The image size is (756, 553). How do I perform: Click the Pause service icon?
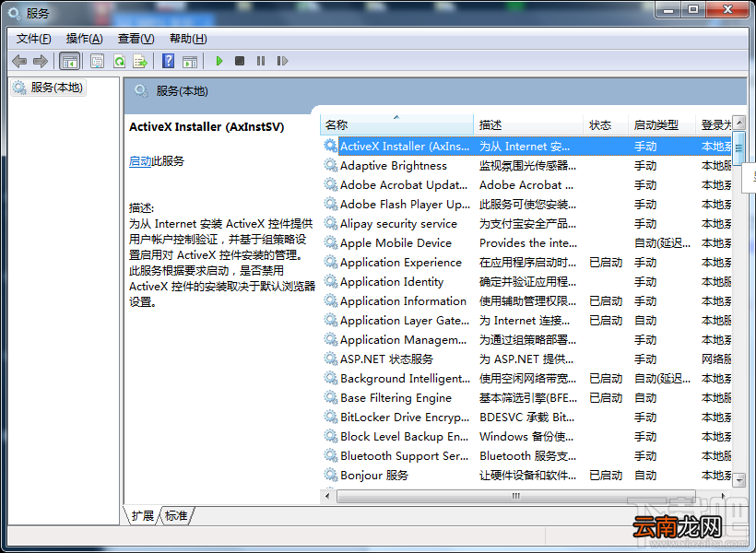click(x=261, y=61)
